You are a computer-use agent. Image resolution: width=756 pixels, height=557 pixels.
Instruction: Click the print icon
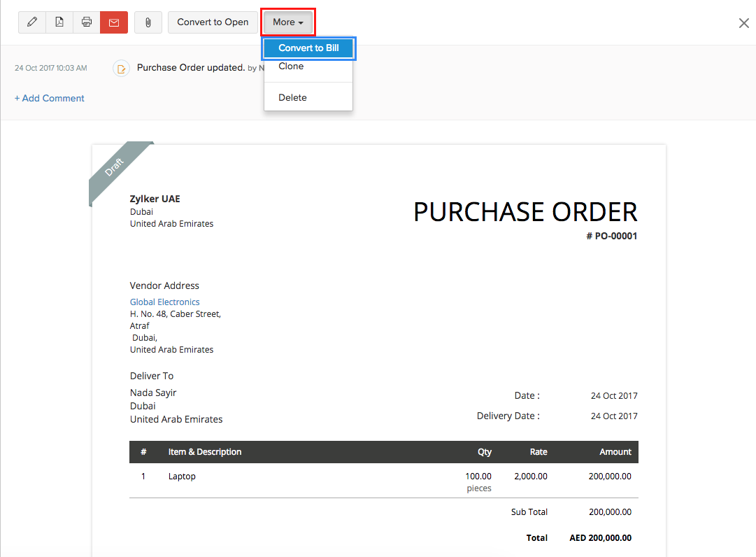coord(87,22)
